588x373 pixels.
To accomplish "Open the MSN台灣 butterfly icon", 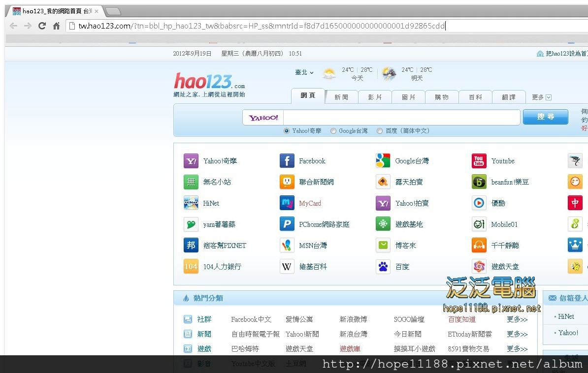I will (287, 246).
